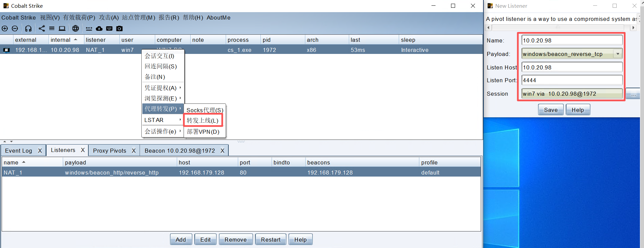Screen dimensions: 644x248
Task: Open the 站点管理(M) menu
Action: (138, 18)
